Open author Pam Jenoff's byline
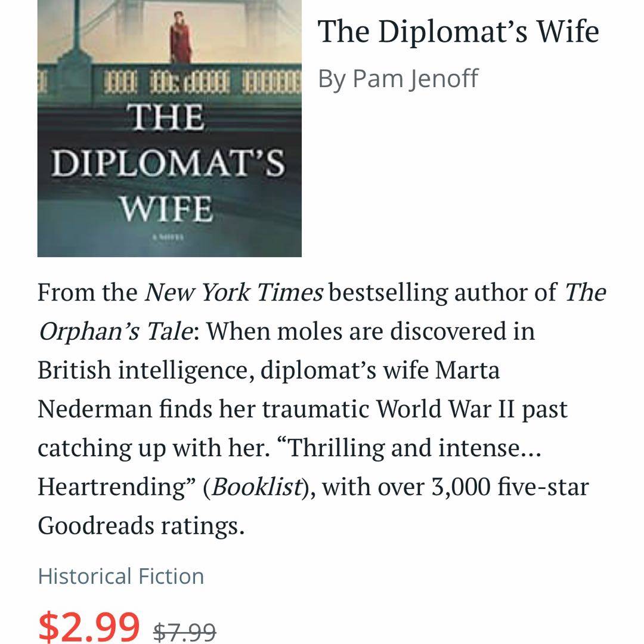 click(398, 78)
